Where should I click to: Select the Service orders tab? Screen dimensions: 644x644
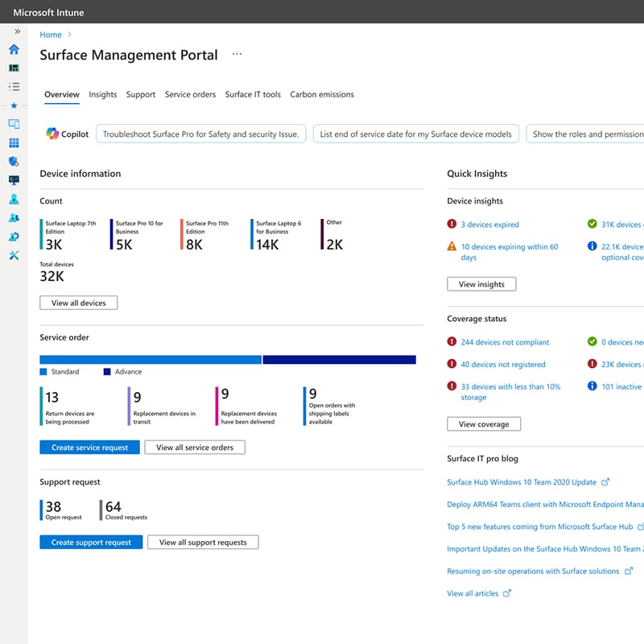190,94
